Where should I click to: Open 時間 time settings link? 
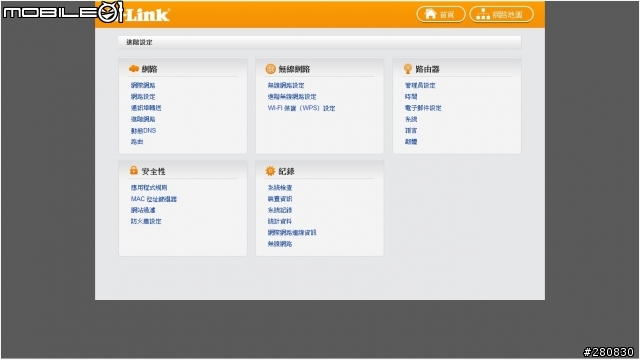[411, 97]
